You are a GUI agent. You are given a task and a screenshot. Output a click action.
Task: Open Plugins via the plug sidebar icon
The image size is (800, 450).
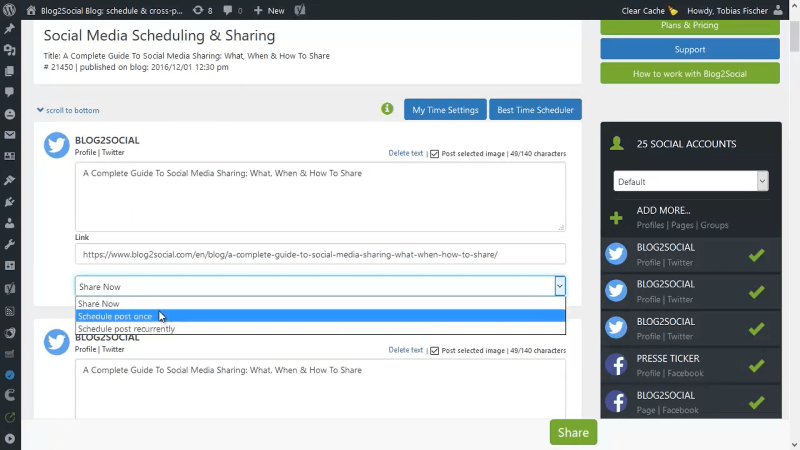[x=10, y=202]
